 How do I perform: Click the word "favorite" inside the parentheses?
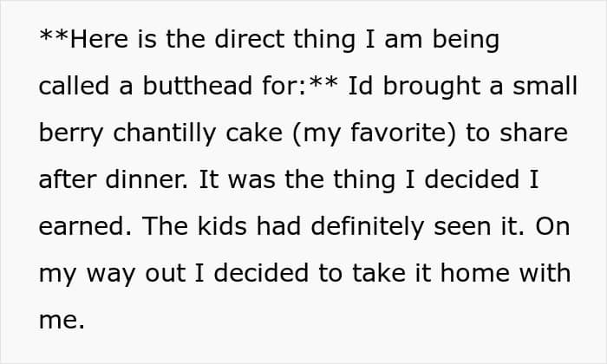(x=398, y=133)
